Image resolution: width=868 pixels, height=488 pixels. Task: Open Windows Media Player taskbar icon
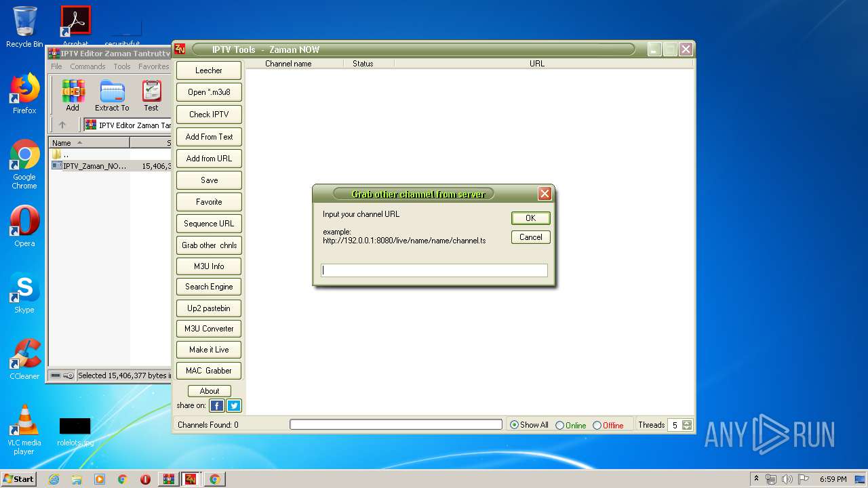100,479
